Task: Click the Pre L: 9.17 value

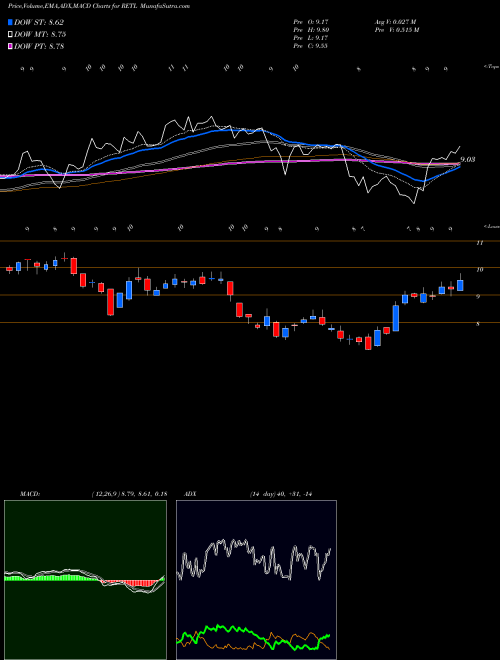Action: (311, 38)
